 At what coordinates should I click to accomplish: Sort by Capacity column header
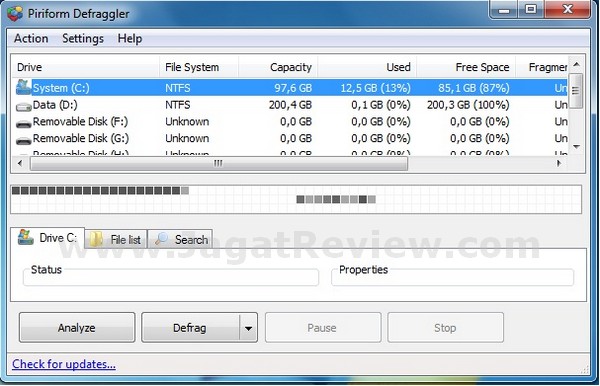pos(278,67)
